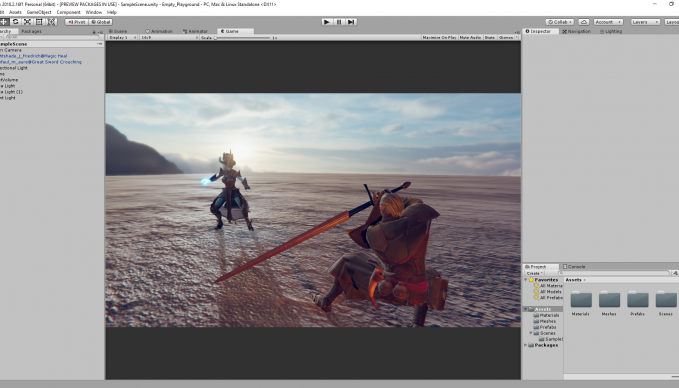Select the Rotate tool
The height and width of the screenshot is (388, 679).
[15, 22]
